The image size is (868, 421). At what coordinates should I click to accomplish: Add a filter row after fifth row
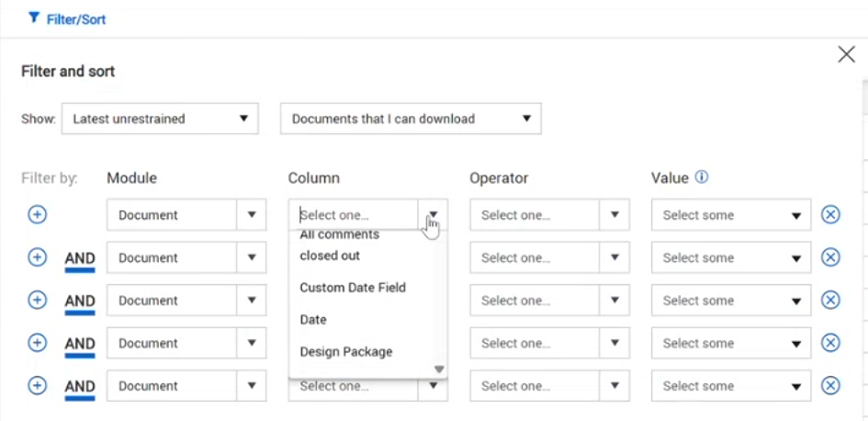tap(37, 385)
